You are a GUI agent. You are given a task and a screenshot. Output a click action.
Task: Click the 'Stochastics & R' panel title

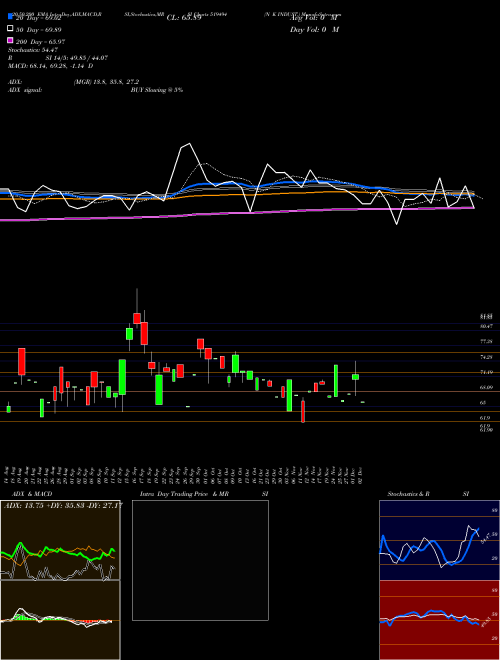pyautogui.click(x=408, y=494)
